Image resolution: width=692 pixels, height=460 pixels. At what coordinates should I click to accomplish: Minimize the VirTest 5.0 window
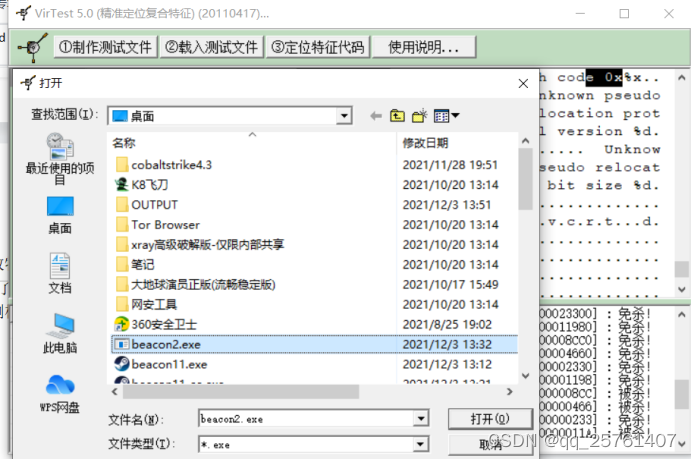click(580, 14)
